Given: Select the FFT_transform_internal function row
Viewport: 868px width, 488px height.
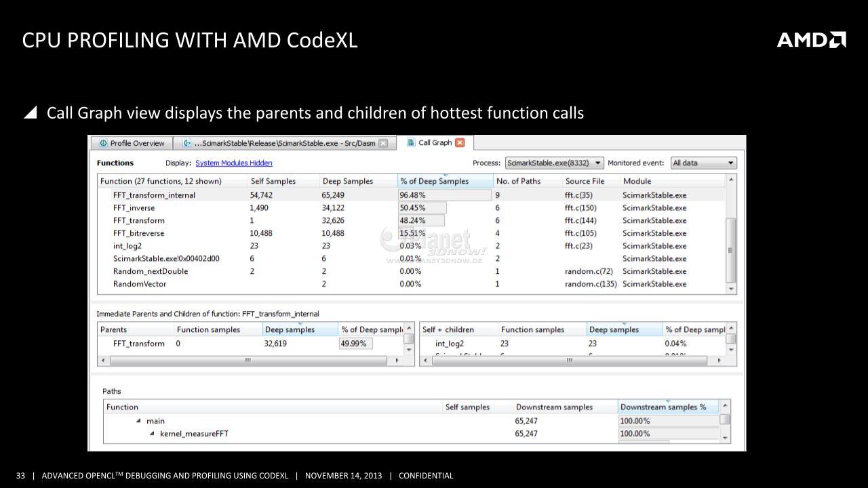Looking at the screenshot, I should coord(412,195).
